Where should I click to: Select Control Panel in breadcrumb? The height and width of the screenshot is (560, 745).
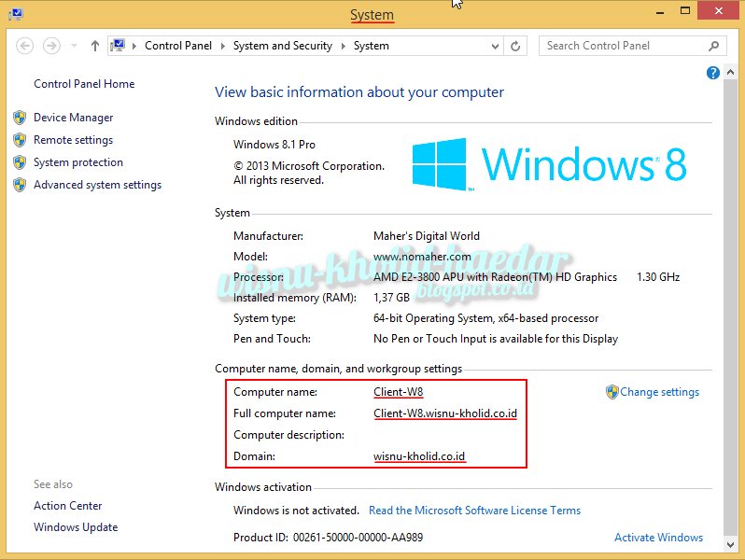coord(178,46)
